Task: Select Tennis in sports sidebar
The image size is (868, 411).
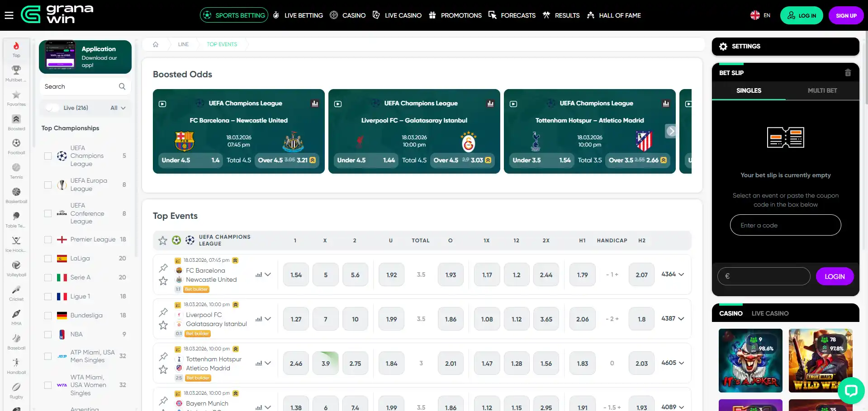Action: pyautogui.click(x=16, y=171)
